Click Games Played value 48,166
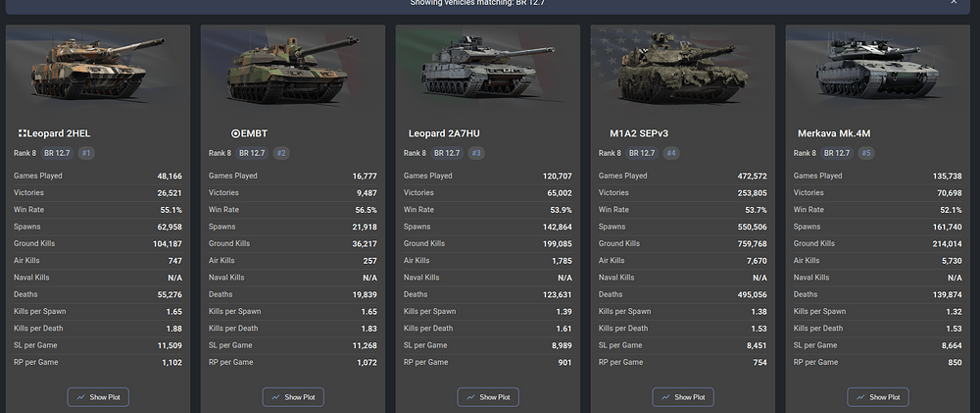This screenshot has height=413, width=980. (x=170, y=176)
